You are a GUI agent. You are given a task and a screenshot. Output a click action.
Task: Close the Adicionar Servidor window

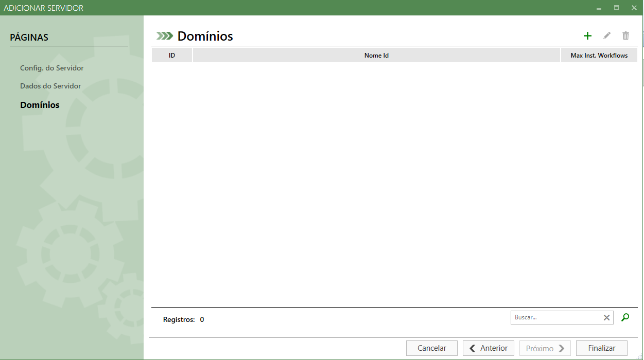click(634, 8)
